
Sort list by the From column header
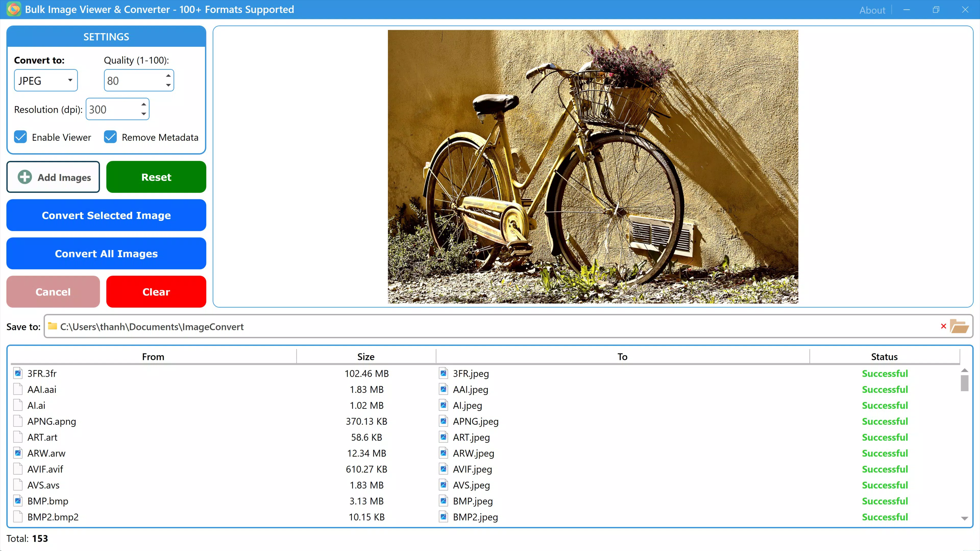(153, 357)
